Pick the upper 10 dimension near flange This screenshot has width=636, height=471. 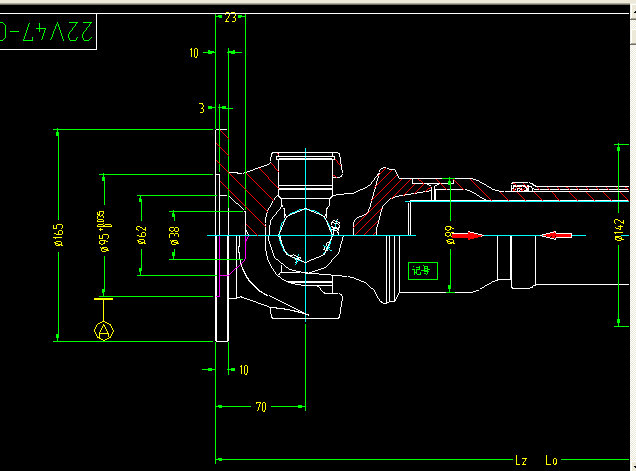pyautogui.click(x=194, y=52)
